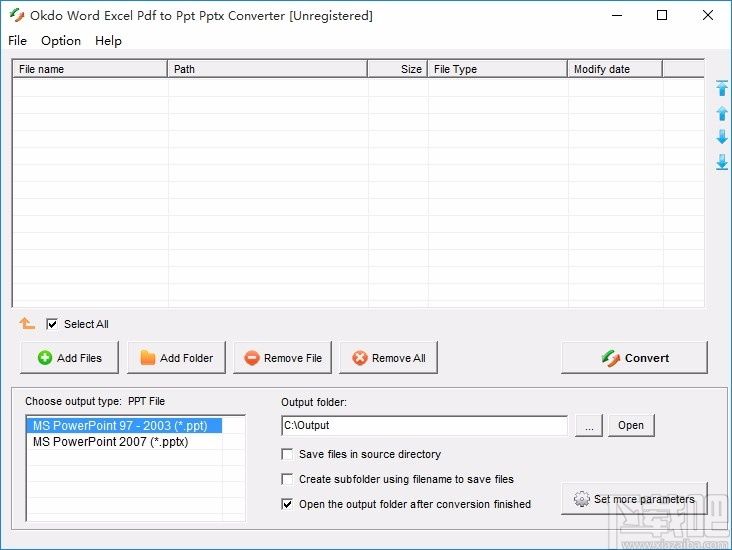The image size is (732, 550).
Task: Open the File menu
Action: click(x=17, y=41)
